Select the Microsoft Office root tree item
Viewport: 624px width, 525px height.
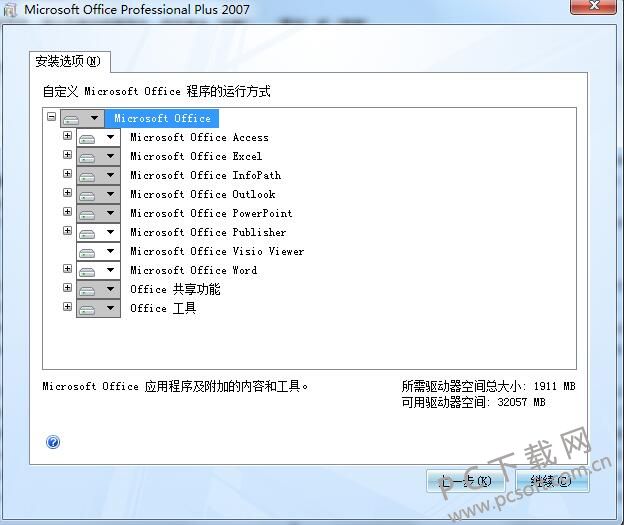point(162,118)
